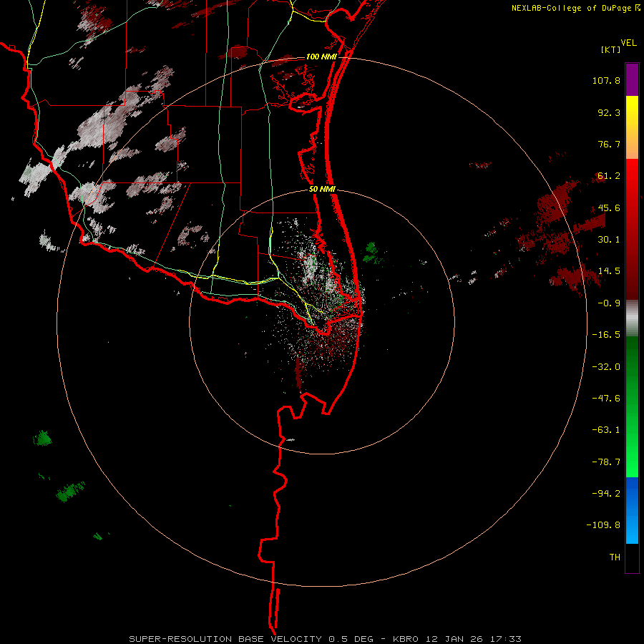644x644 pixels.
Task: Select the 92.3 velocity scale value
Action: coord(609,112)
